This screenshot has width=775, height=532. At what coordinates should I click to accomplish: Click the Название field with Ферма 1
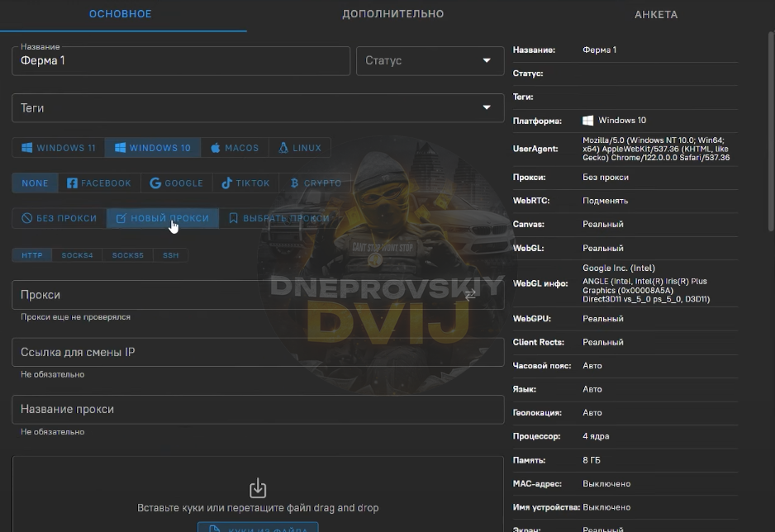point(181,61)
